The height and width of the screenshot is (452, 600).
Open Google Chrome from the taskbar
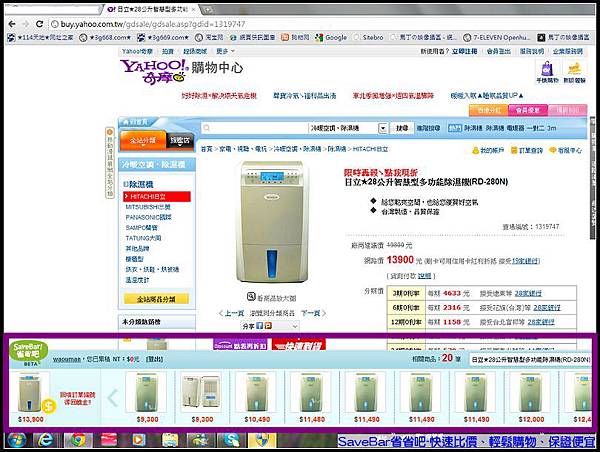pos(77,441)
